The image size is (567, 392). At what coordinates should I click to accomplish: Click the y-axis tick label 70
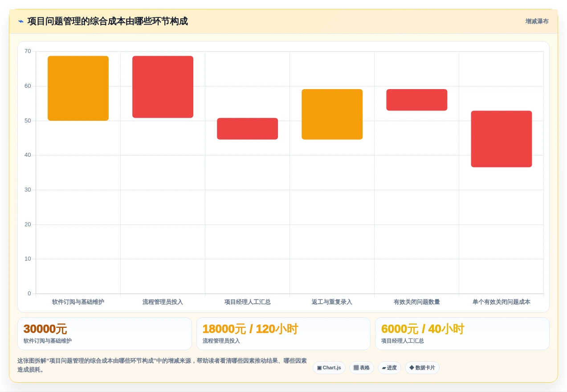[28, 51]
